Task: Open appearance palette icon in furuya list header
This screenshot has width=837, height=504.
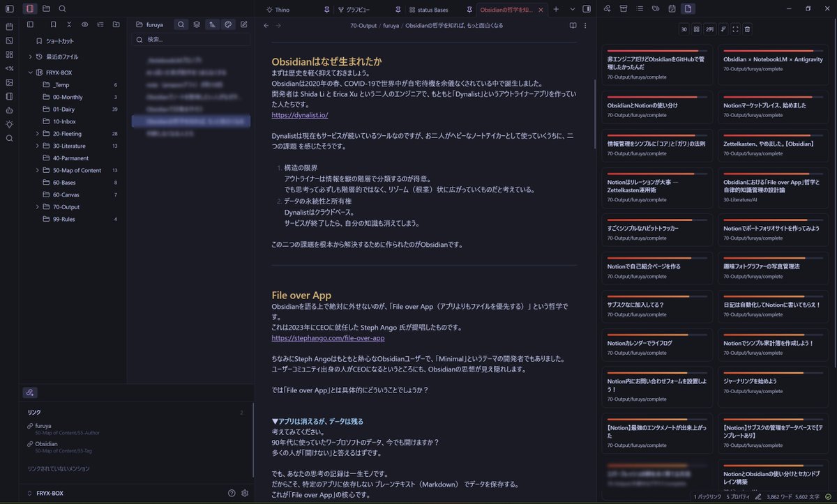Action: pyautogui.click(x=228, y=24)
